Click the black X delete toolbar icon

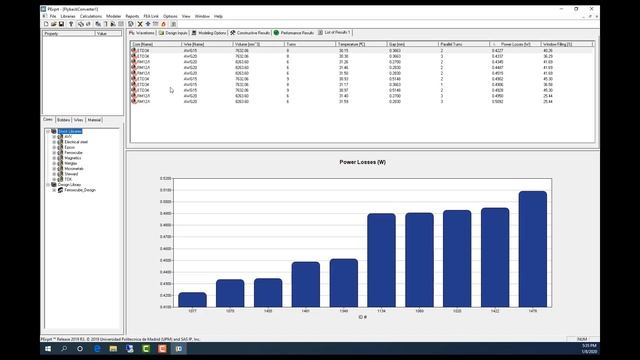coord(140,24)
